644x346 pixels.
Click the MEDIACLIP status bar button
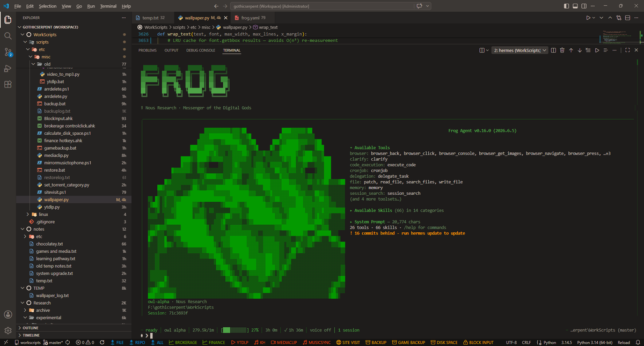(284, 342)
